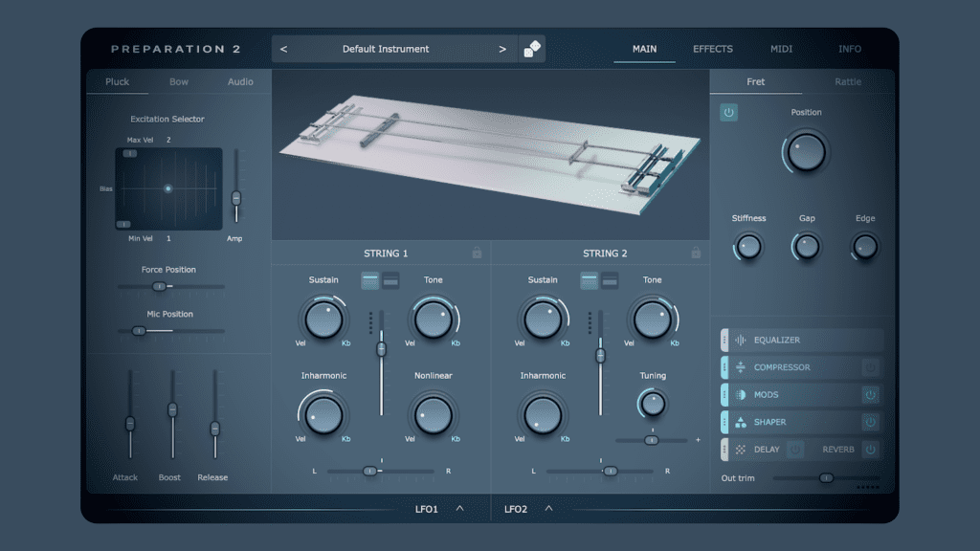Lock String 1 with the padlock icon
This screenshot has height=551, width=980.
[477, 253]
